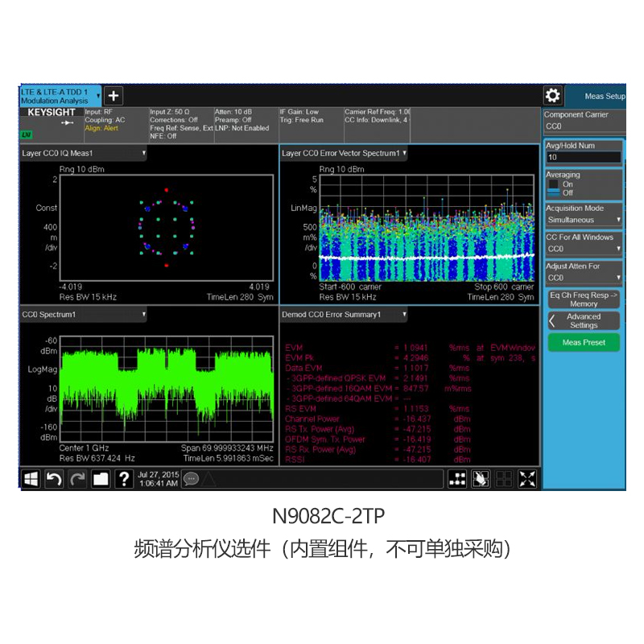This screenshot has height=644, width=644.
Task: Expand Layer CC0 Error Vector Spectrum1 dropdown
Action: (405, 153)
